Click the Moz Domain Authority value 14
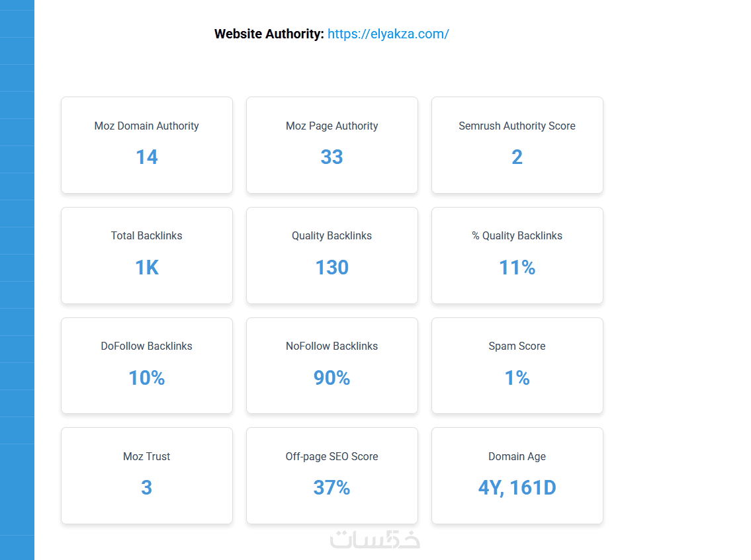 [x=147, y=157]
